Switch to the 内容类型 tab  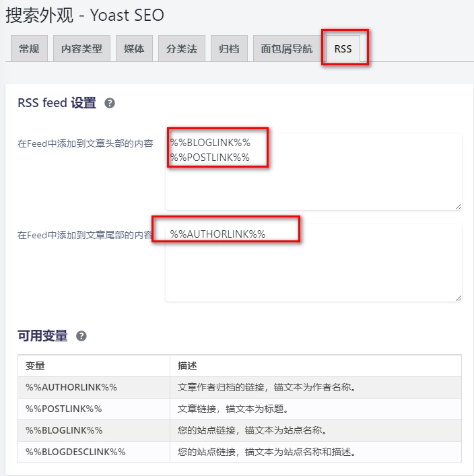pyautogui.click(x=81, y=48)
